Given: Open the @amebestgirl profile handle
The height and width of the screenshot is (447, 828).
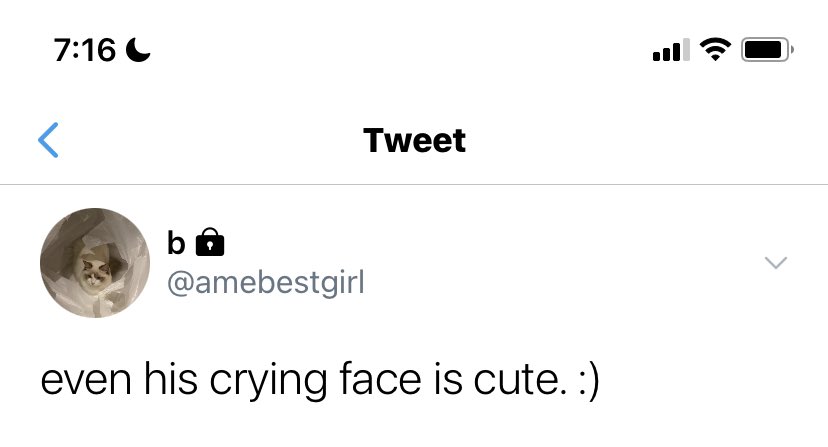Looking at the screenshot, I should (x=266, y=283).
